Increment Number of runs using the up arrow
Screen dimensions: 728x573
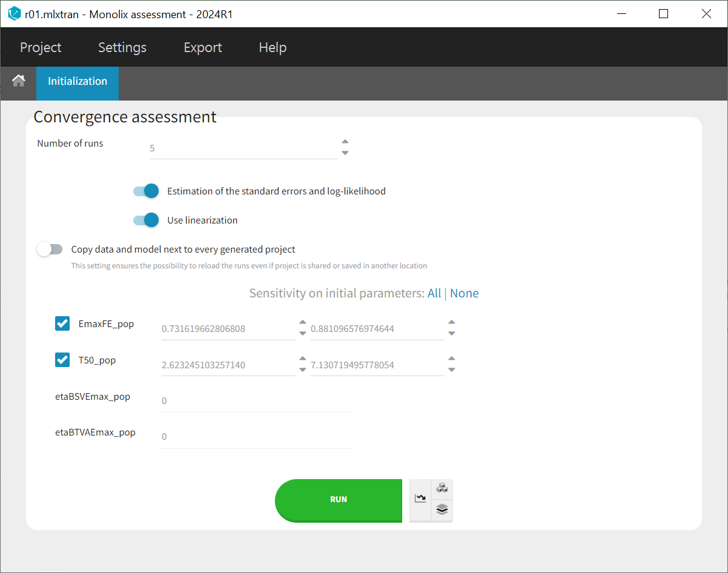pos(345,141)
